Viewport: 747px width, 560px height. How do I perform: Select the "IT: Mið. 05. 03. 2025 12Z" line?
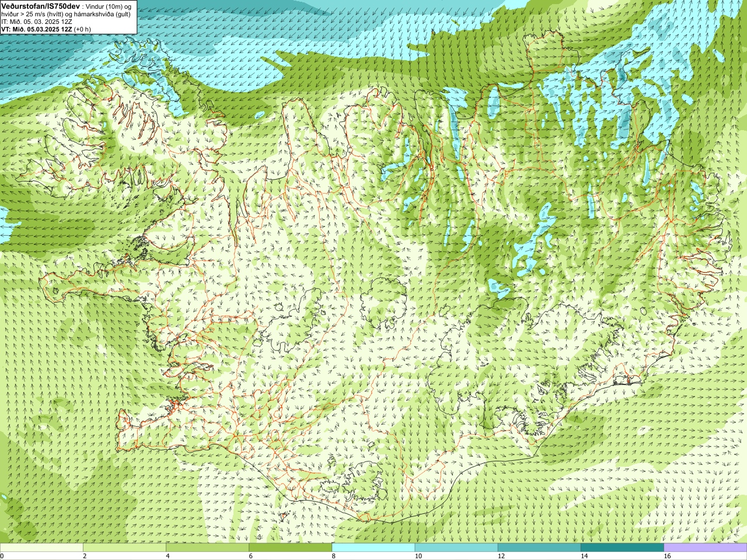click(x=36, y=22)
